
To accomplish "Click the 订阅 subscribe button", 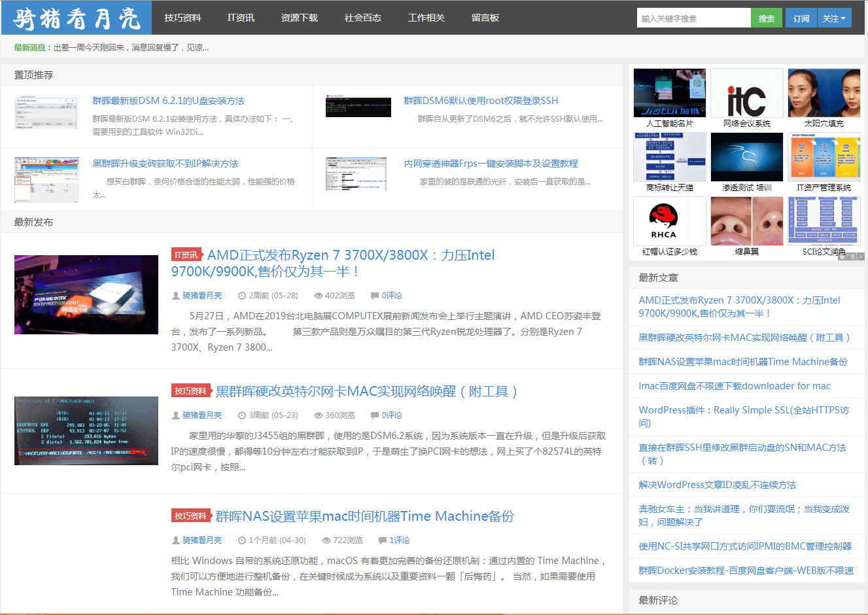I will pyautogui.click(x=801, y=18).
